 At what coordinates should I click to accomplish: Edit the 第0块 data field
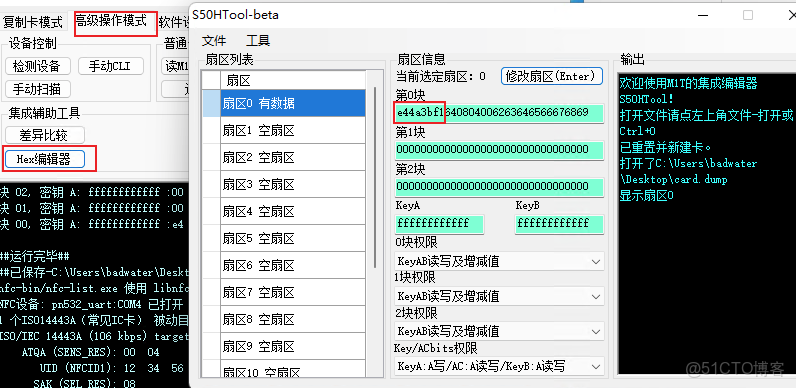(499, 113)
